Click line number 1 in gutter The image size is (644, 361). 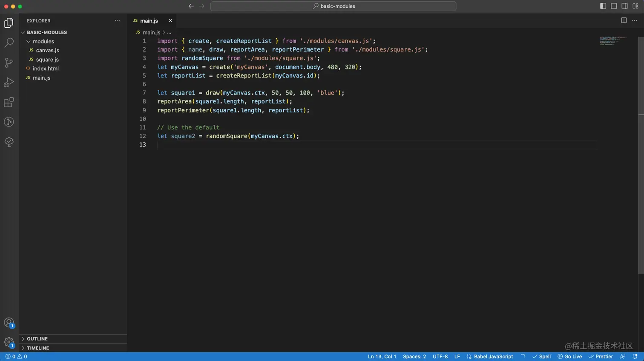[x=144, y=41]
